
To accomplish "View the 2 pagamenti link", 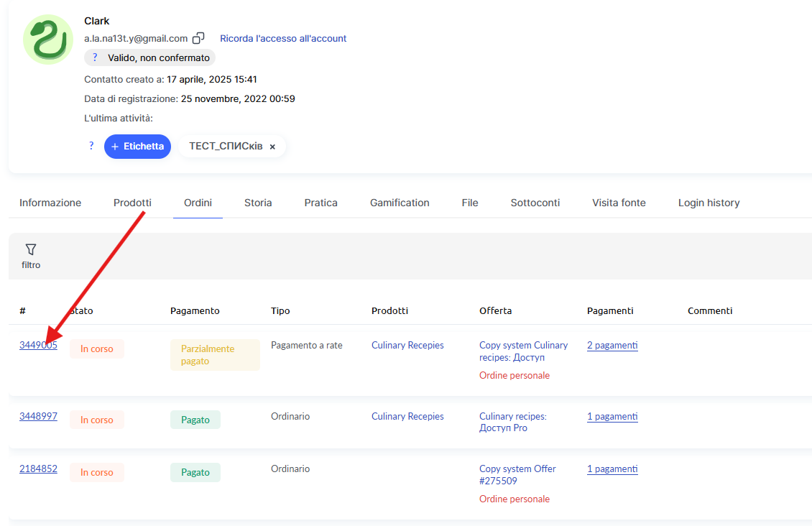I will coord(612,345).
